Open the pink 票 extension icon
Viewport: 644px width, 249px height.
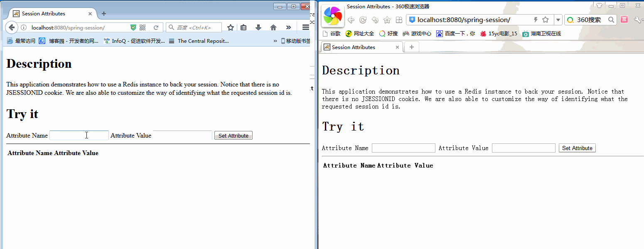(624, 20)
